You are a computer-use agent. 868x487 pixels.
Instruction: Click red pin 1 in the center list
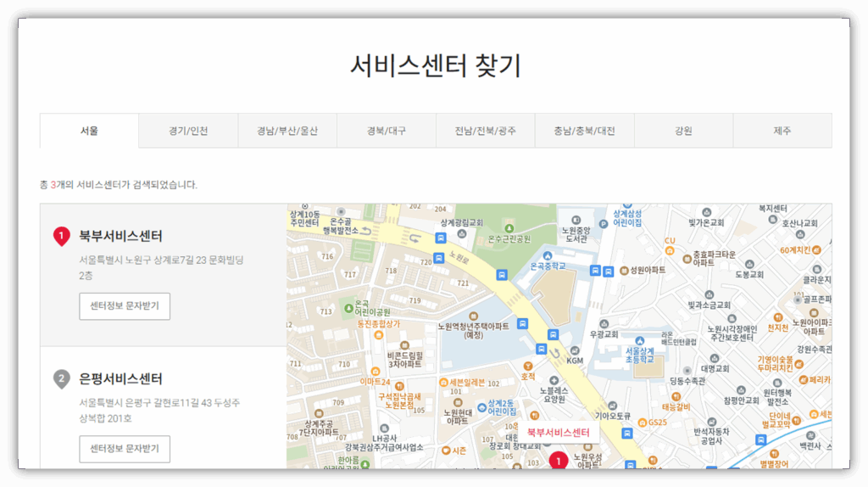tap(61, 237)
